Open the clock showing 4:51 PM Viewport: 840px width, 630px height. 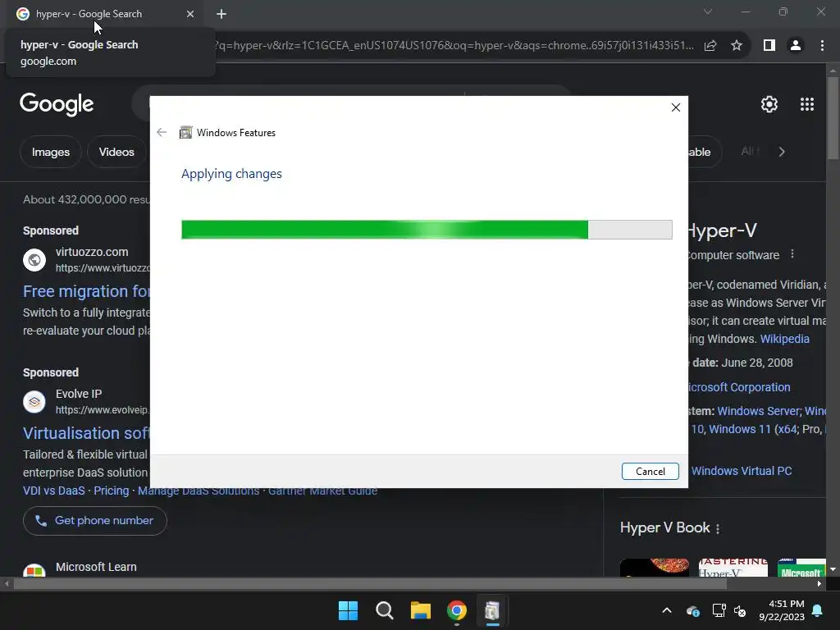click(782, 610)
